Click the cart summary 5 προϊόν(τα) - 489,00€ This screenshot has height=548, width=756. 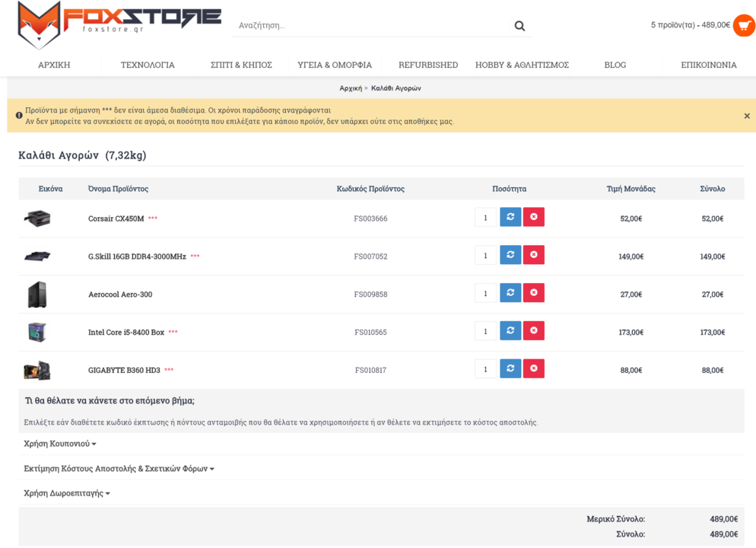click(691, 25)
